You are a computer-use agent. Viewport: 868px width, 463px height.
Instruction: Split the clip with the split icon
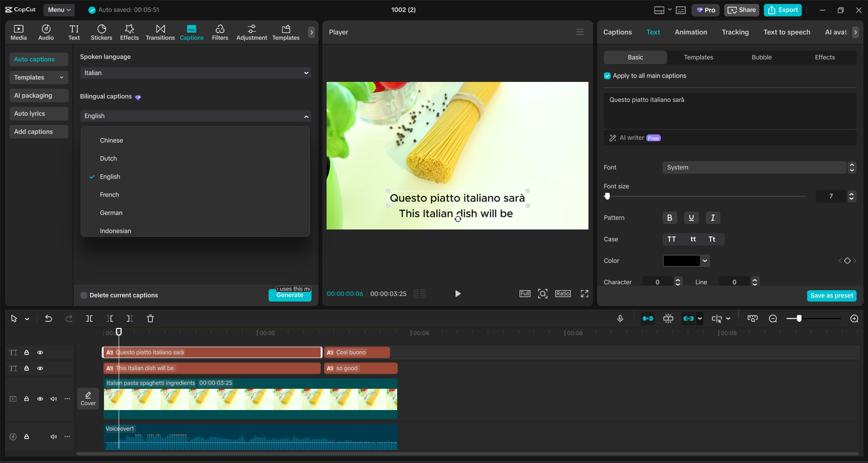click(89, 318)
